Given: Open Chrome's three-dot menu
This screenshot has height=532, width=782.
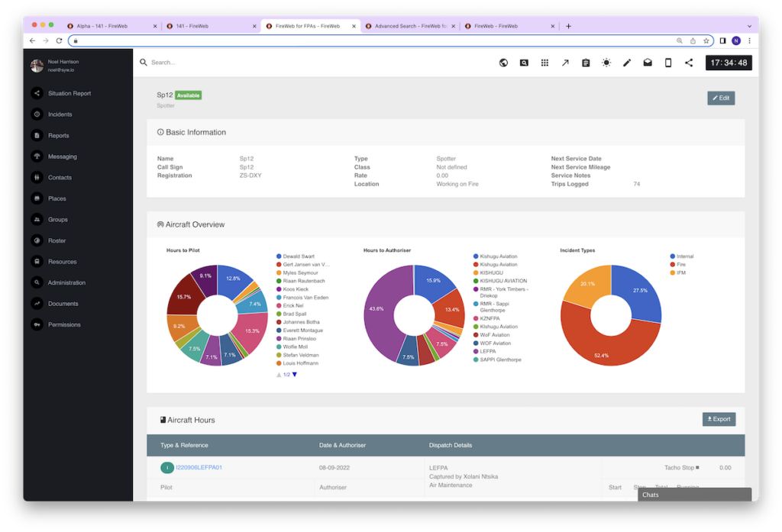Looking at the screenshot, I should (749, 40).
